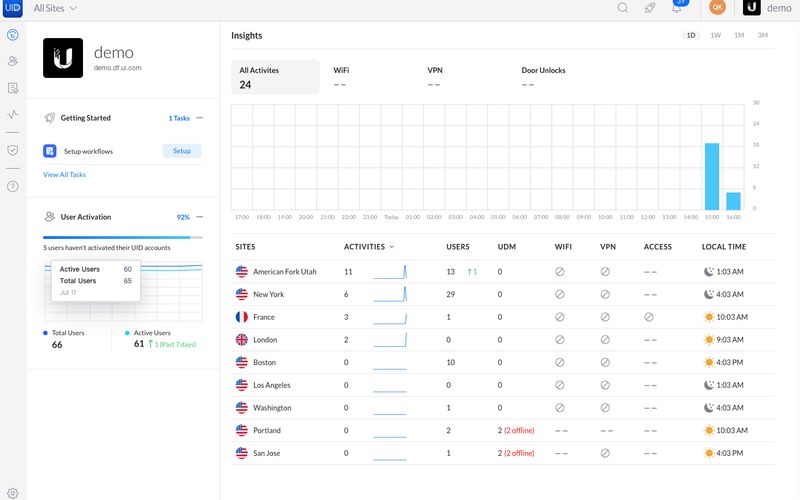The image size is (800, 500).
Task: Click the SITES column header
Action: tap(245, 246)
